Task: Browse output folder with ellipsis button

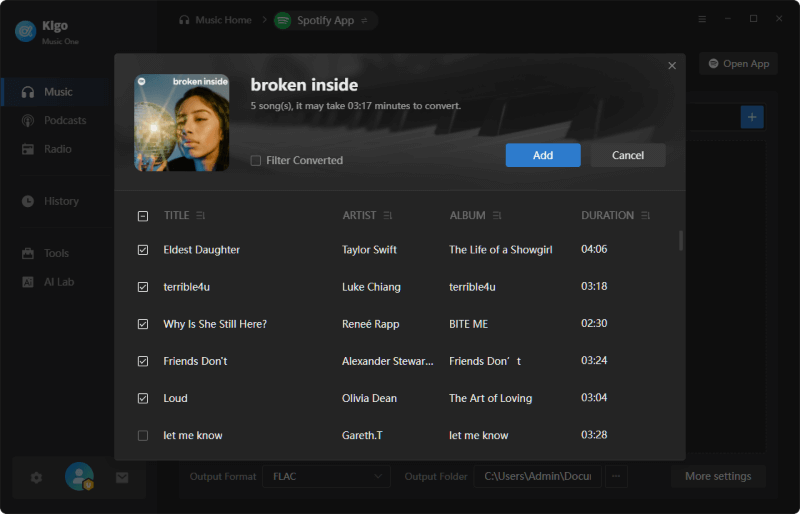Action: (616, 477)
